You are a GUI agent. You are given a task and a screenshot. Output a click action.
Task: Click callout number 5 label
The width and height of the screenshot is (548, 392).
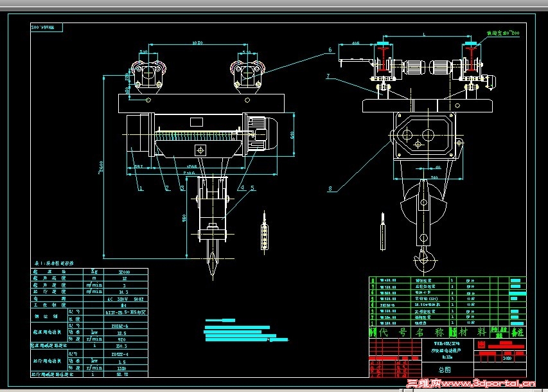tap(252, 188)
